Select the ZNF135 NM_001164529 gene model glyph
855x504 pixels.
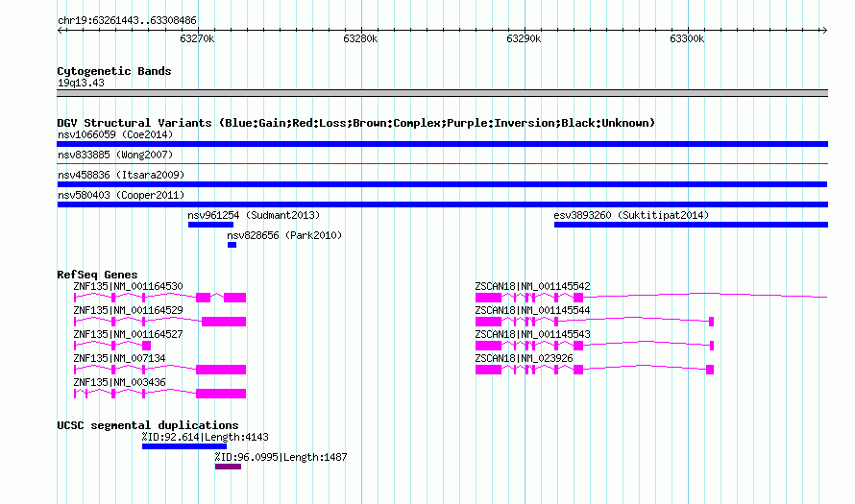pyautogui.click(x=159, y=322)
